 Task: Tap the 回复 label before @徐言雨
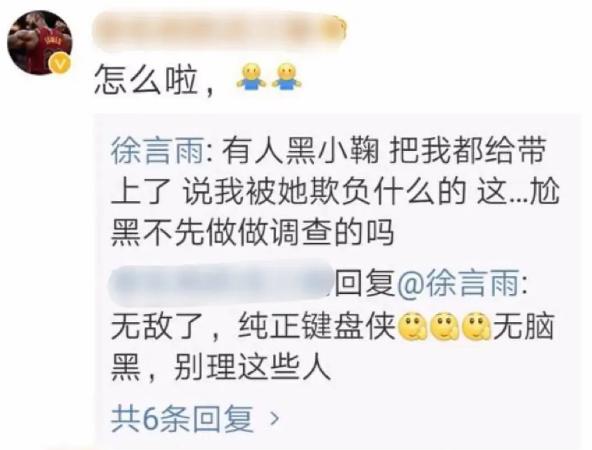(x=365, y=283)
